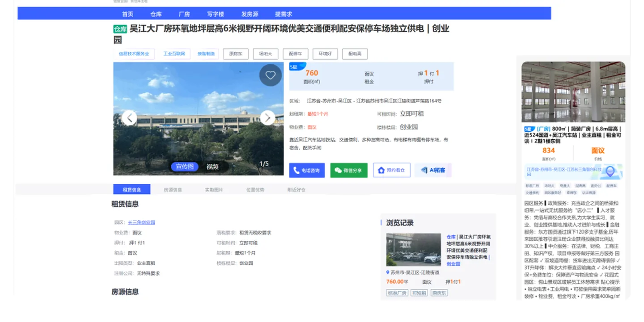The height and width of the screenshot is (322, 644).
Task: Open the browsing history car-lot thumbnail
Action: 414,250
